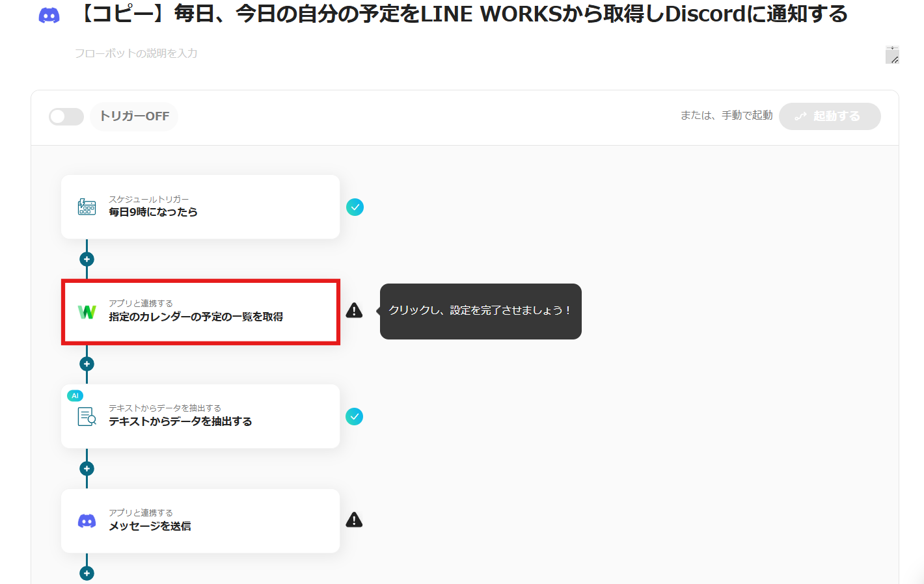Click the または、手動で起動 text
924x584 pixels.
click(727, 115)
